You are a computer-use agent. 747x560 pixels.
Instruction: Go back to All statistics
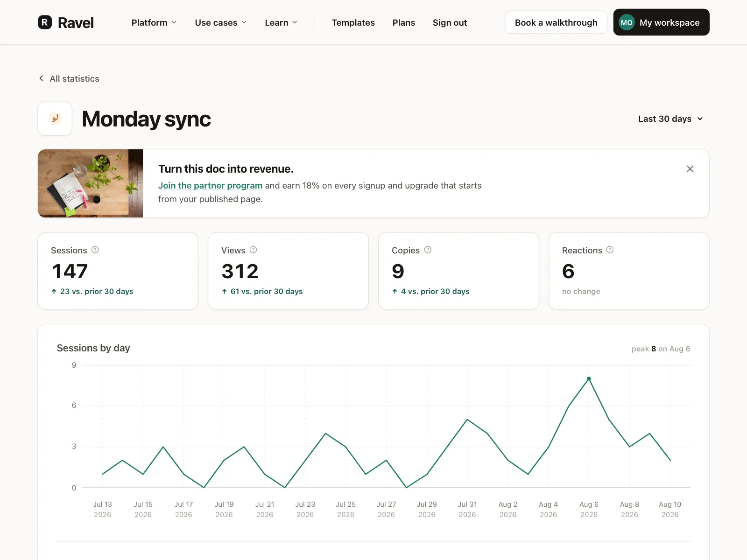click(x=69, y=78)
